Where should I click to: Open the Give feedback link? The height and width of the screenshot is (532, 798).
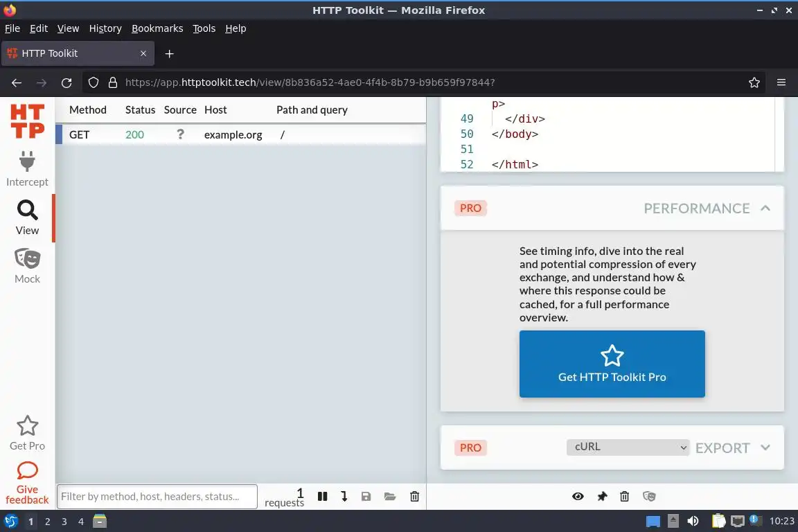coord(27,483)
